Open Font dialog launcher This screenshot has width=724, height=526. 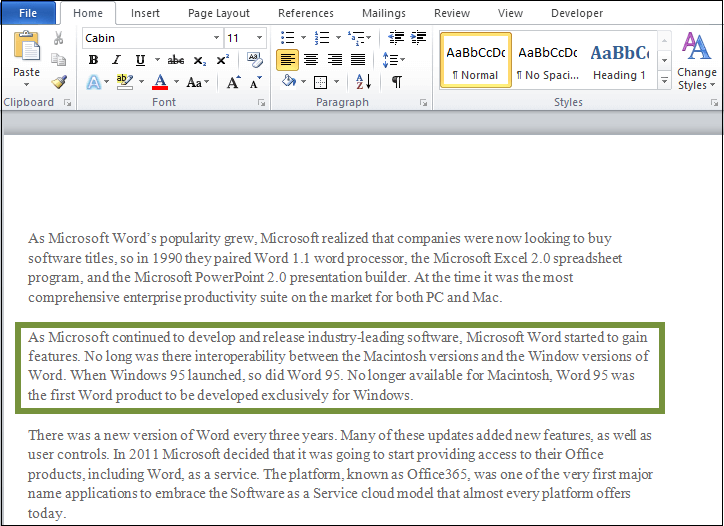tap(262, 103)
